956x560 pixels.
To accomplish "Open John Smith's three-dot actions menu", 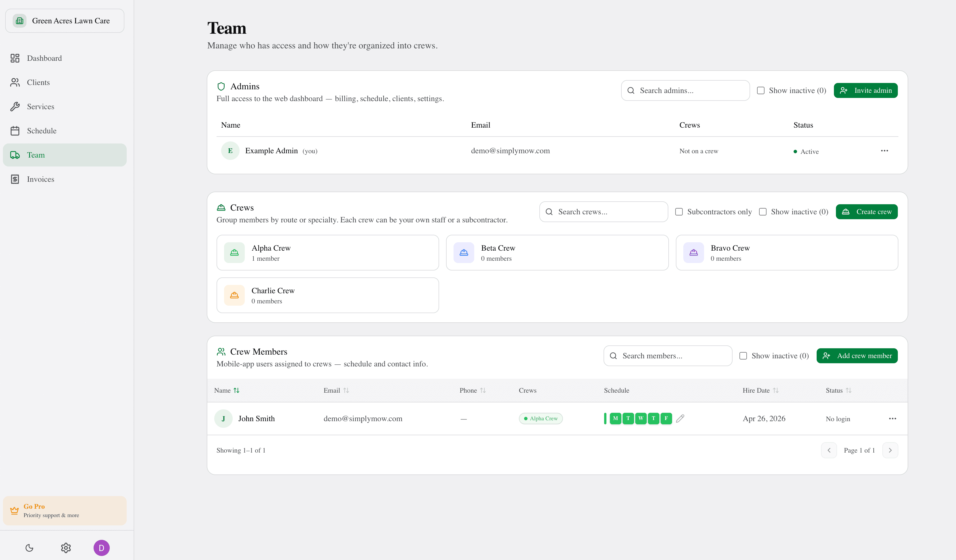I will pos(892,419).
